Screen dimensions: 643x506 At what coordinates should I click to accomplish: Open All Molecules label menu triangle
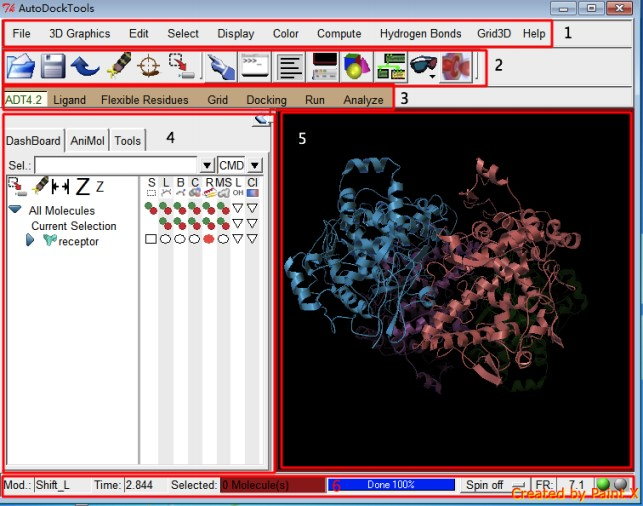pos(238,208)
